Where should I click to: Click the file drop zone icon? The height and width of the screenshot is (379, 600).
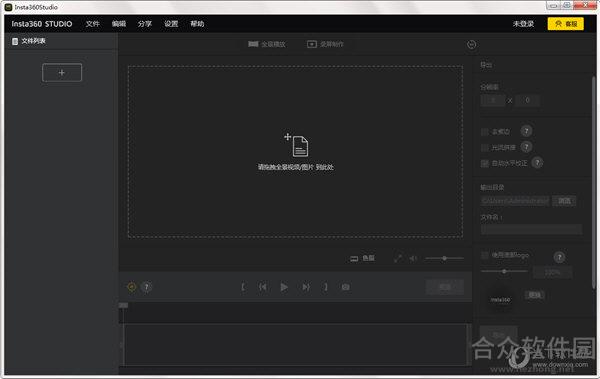click(297, 145)
